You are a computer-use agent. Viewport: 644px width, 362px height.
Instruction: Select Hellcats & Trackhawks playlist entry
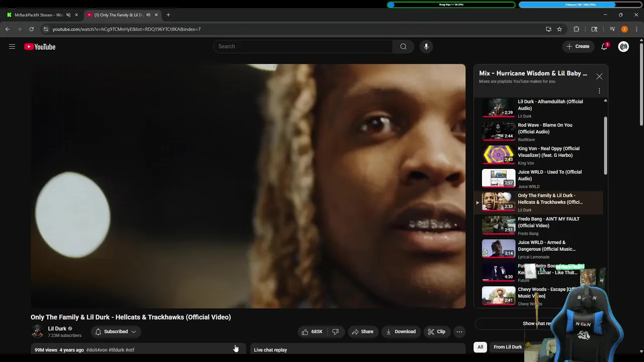[538, 202]
